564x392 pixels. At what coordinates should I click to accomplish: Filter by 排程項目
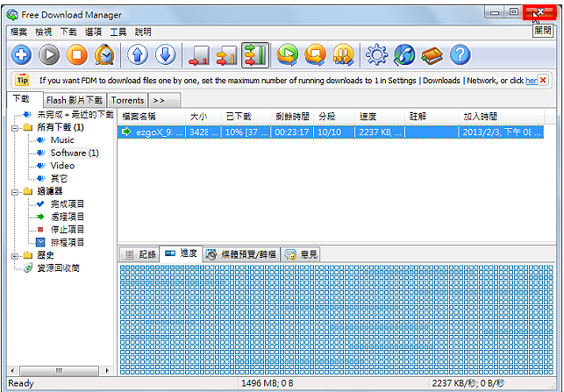point(68,242)
